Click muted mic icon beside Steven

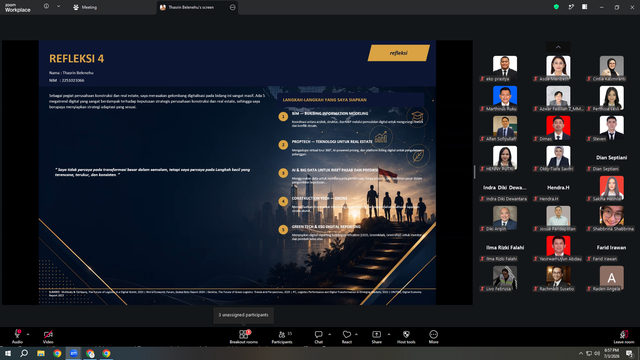click(589, 139)
